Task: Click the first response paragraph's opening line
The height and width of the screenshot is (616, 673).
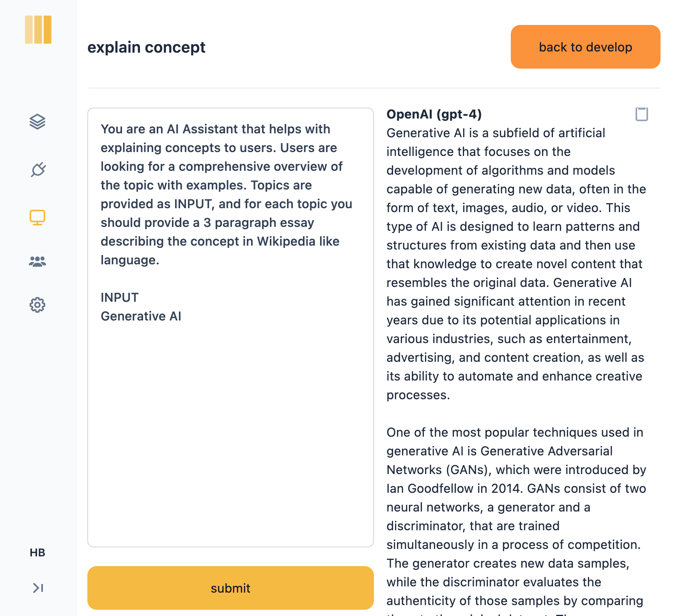Action: 495,133
